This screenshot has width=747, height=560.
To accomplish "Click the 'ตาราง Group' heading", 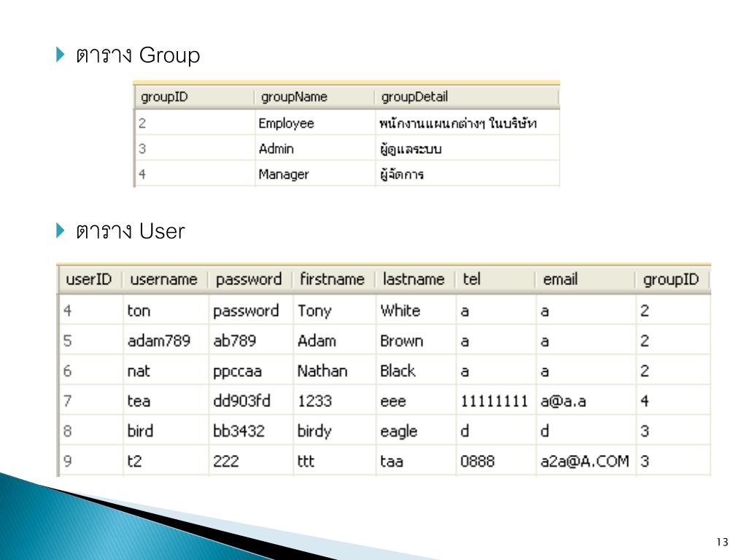I will [138, 55].
